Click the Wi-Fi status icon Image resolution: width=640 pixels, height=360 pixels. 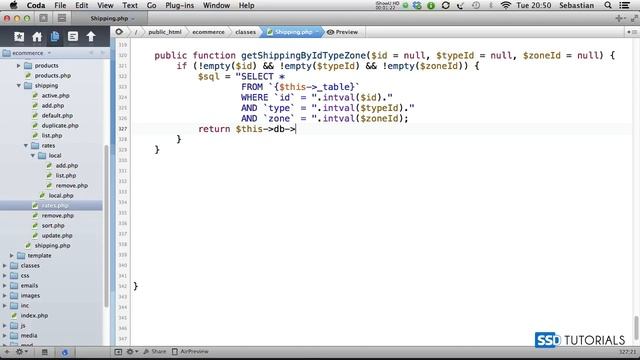click(x=505, y=5)
